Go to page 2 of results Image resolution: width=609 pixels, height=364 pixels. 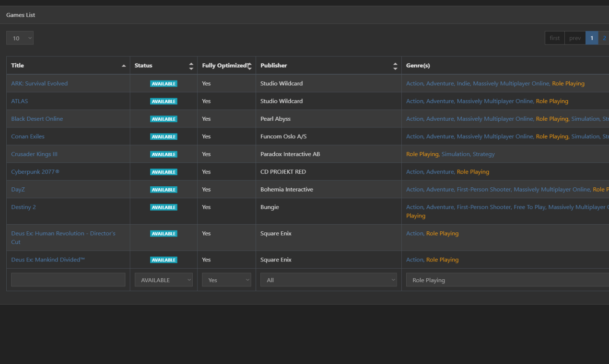[x=604, y=37]
